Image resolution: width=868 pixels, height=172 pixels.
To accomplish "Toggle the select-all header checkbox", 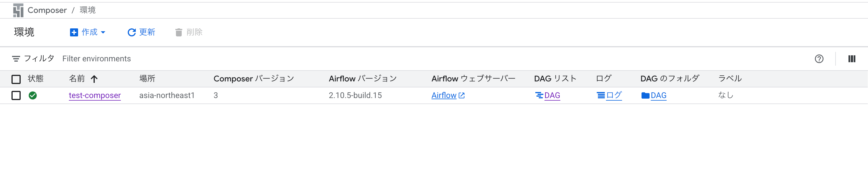I will click(16, 79).
